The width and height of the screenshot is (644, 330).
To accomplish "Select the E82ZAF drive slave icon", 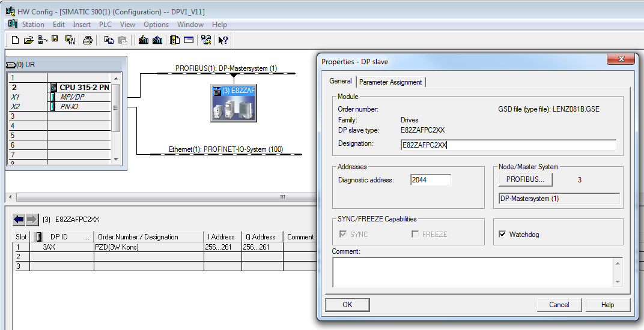I will pyautogui.click(x=234, y=103).
